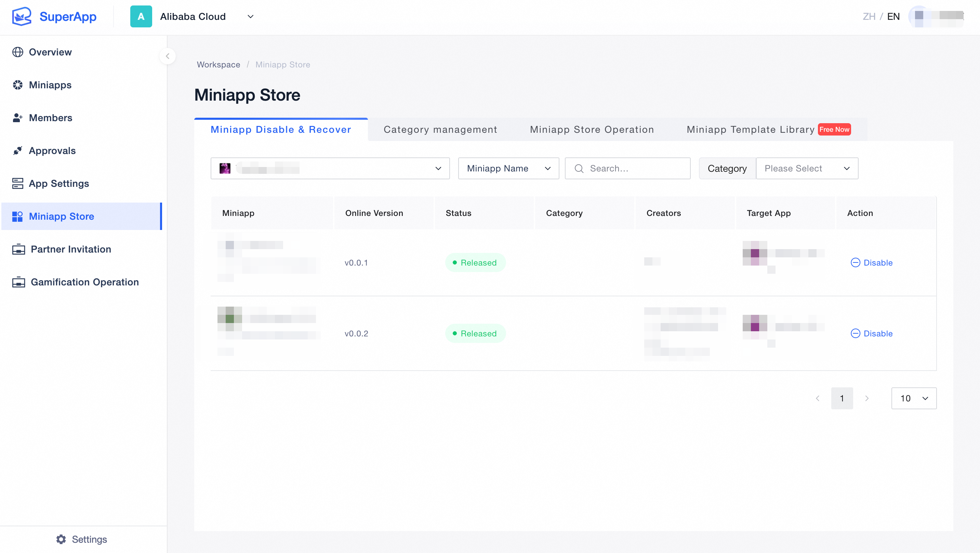This screenshot has width=980, height=553.
Task: Switch language to EN
Action: coord(893,16)
